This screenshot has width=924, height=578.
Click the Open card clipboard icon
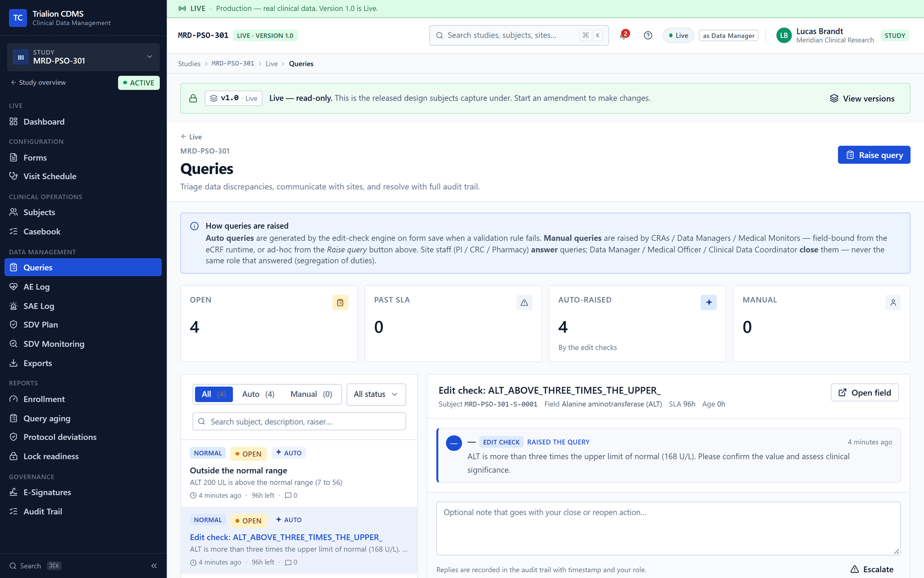[x=340, y=302]
